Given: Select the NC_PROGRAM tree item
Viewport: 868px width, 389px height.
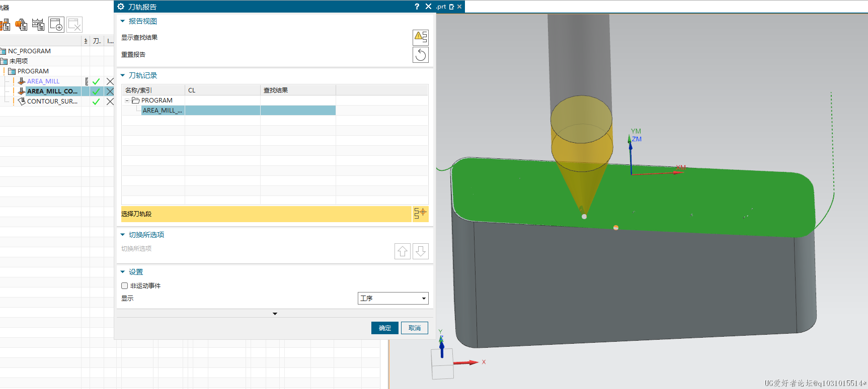Looking at the screenshot, I should (29, 51).
